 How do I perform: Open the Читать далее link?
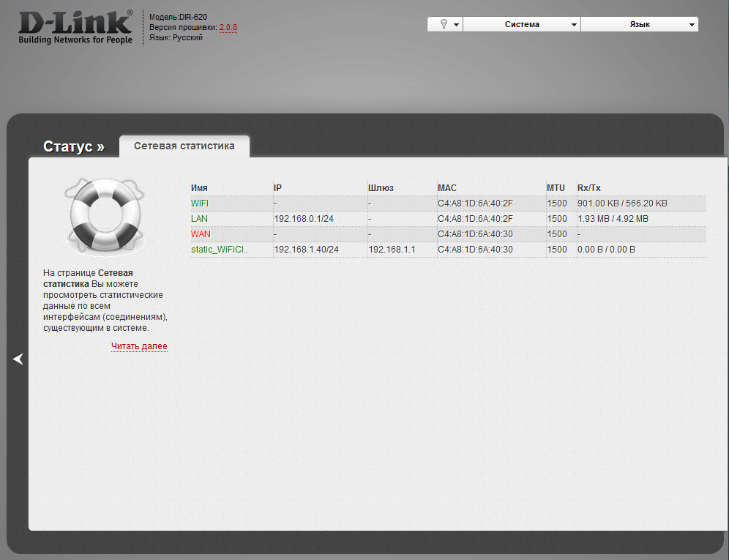coord(139,346)
